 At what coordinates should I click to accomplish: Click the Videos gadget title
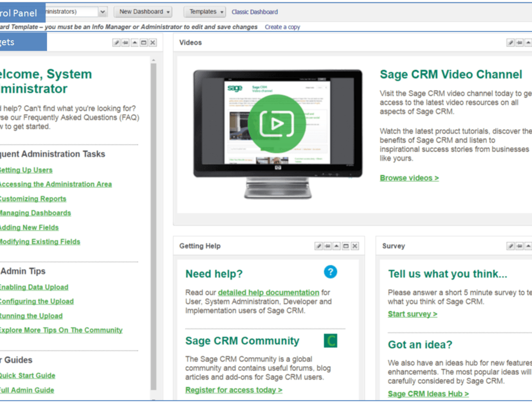coord(190,43)
